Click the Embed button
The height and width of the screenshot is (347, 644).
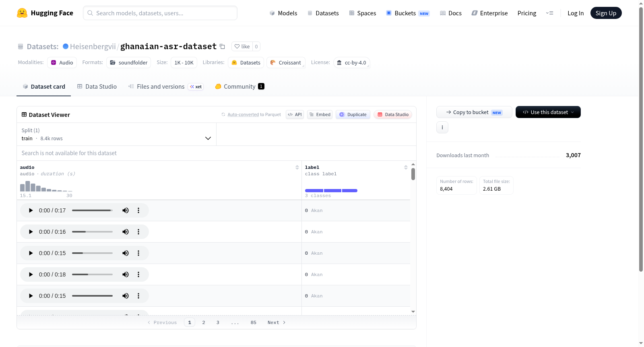[320, 114]
